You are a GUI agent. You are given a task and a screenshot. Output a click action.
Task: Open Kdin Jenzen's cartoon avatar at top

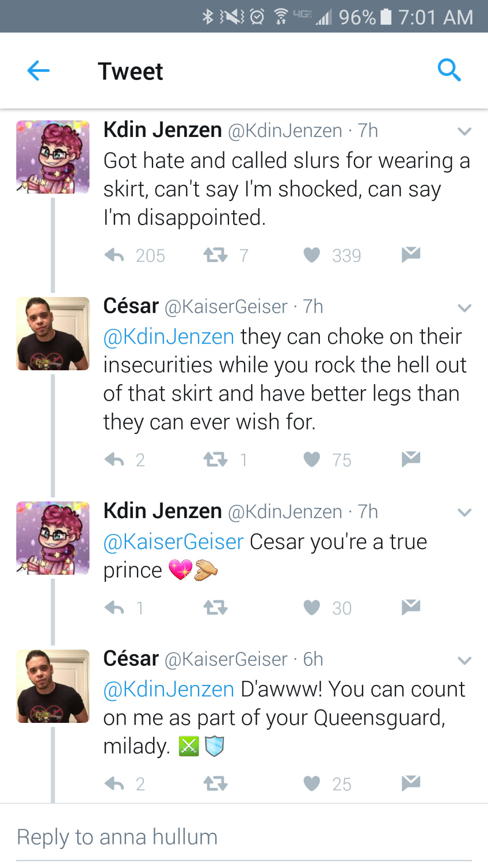(53, 157)
